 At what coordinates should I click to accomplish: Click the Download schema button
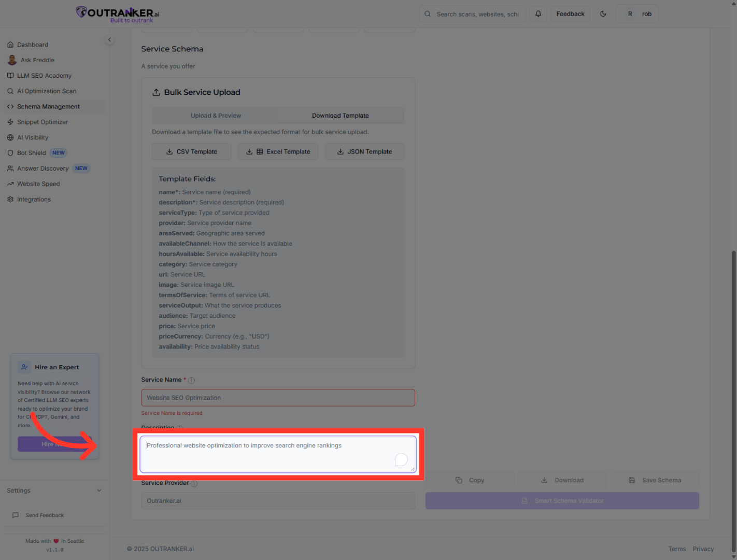click(562, 480)
